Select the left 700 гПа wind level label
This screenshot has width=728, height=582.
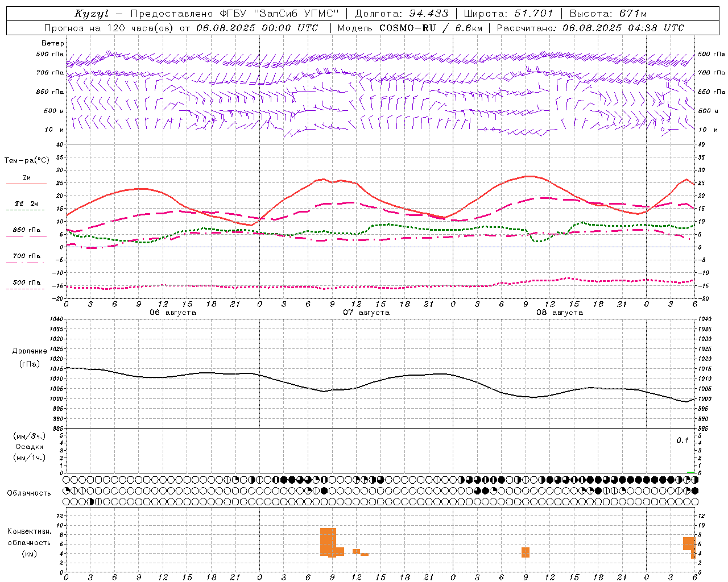click(x=50, y=73)
